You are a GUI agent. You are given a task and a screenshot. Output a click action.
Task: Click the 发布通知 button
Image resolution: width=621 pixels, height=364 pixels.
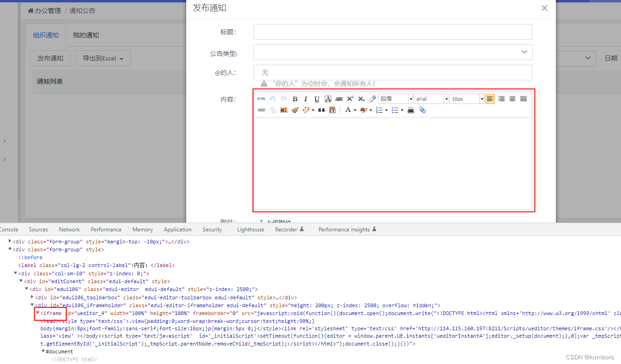tap(50, 58)
